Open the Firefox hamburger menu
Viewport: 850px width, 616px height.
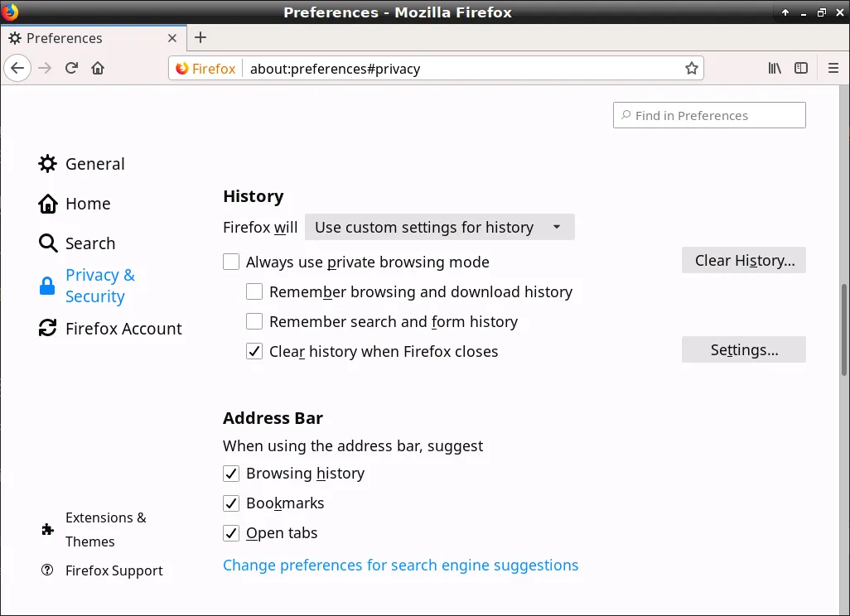click(833, 68)
